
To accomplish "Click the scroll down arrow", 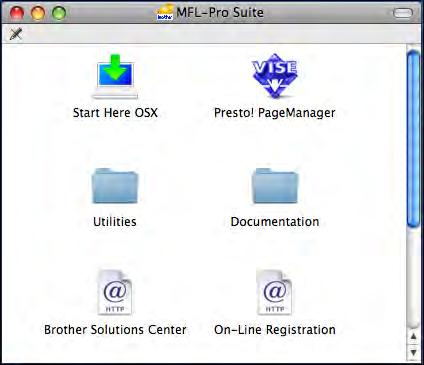I will click(x=413, y=352).
